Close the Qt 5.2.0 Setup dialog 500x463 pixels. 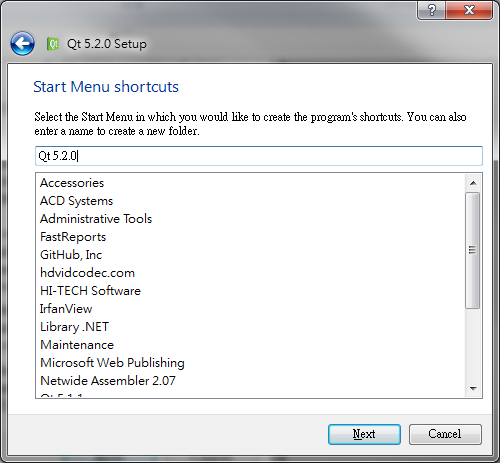pos(469,10)
